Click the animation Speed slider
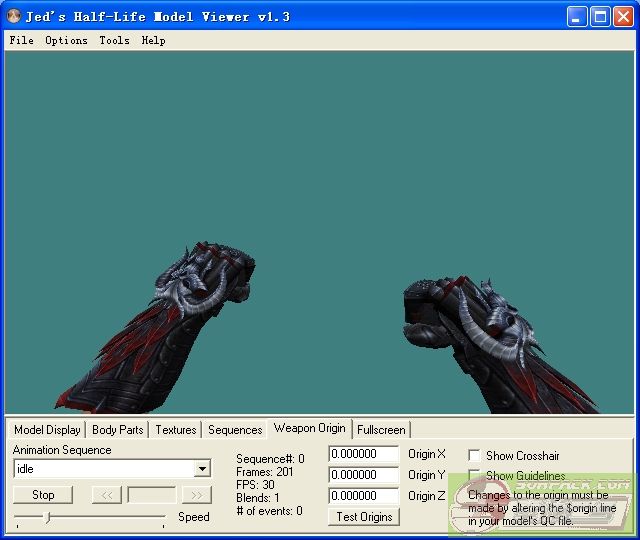This screenshot has height=540, width=640. click(x=47, y=517)
